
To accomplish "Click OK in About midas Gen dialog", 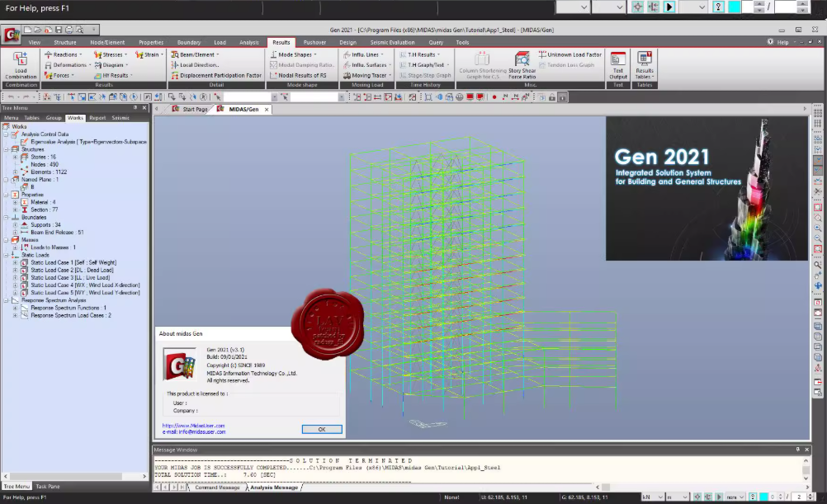I will click(322, 429).
